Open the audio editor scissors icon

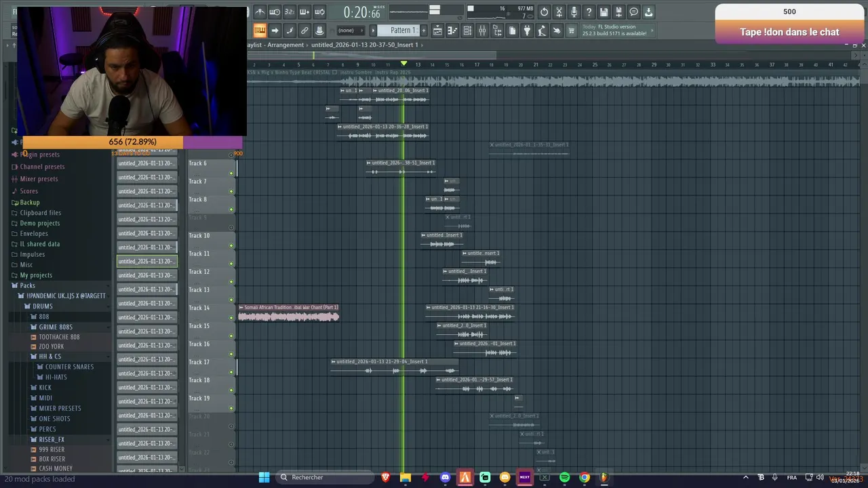pyautogui.click(x=559, y=12)
